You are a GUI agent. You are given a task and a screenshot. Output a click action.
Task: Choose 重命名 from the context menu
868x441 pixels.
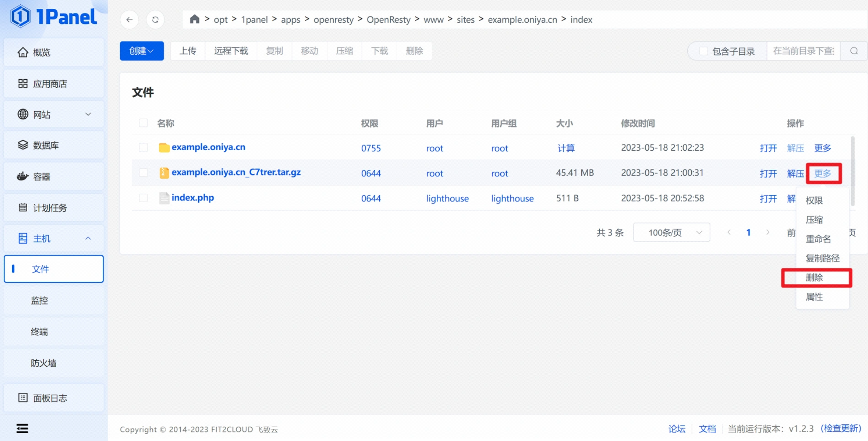point(818,239)
